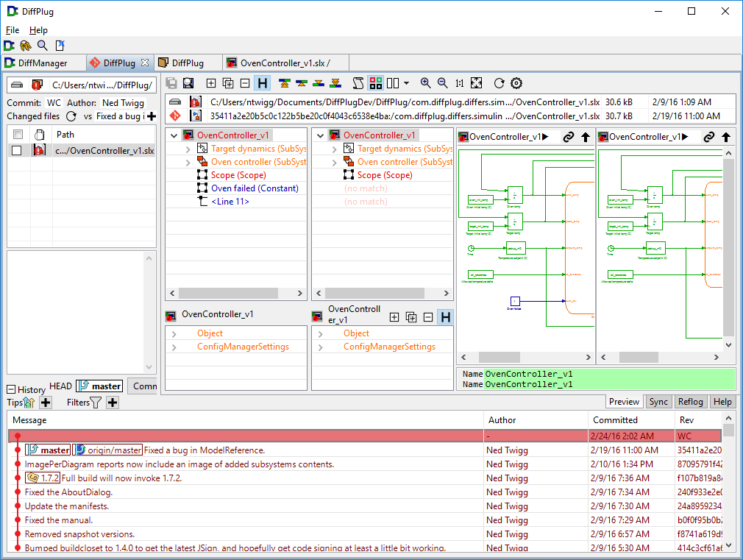Expand ConfigManagerSettings in left properties panel
Screen dimensions: 743x560
[x=174, y=347]
